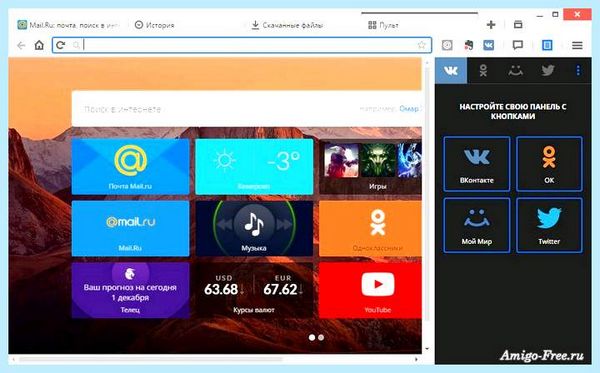Click EUR rate 67.62
600x373 pixels.
[280, 289]
